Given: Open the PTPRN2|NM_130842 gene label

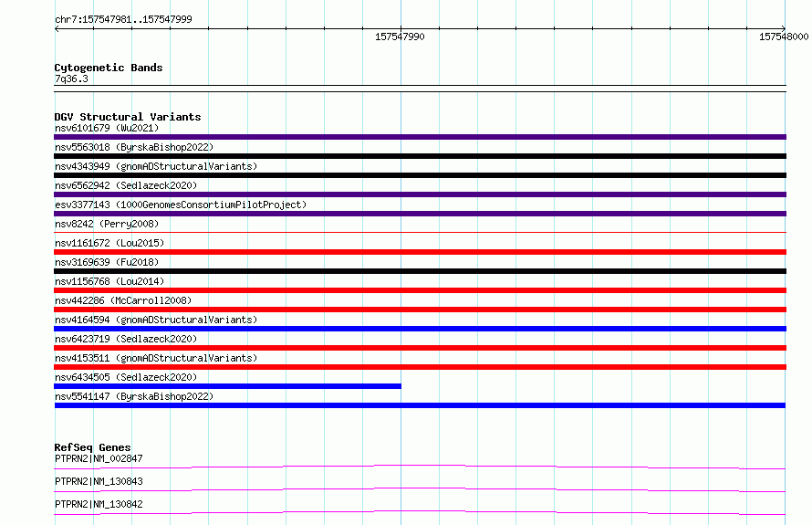Looking at the screenshot, I should tap(99, 504).
